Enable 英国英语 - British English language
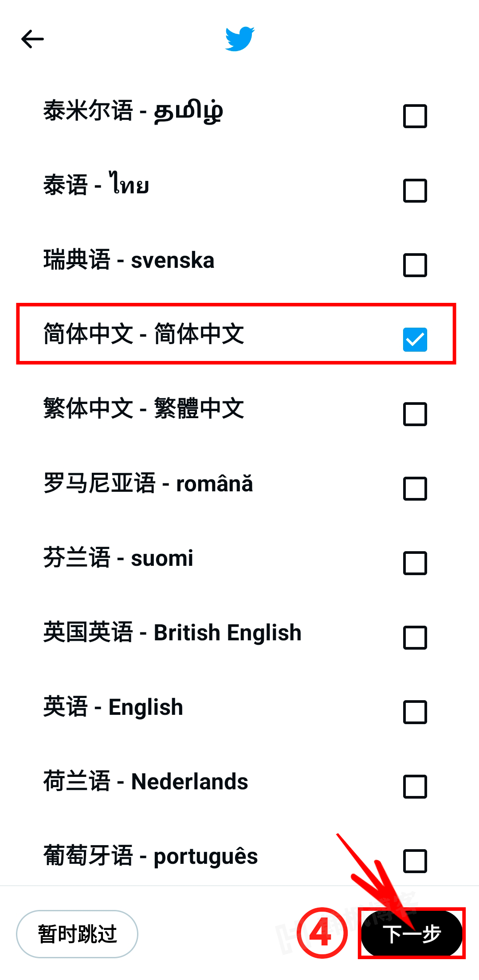 click(414, 638)
